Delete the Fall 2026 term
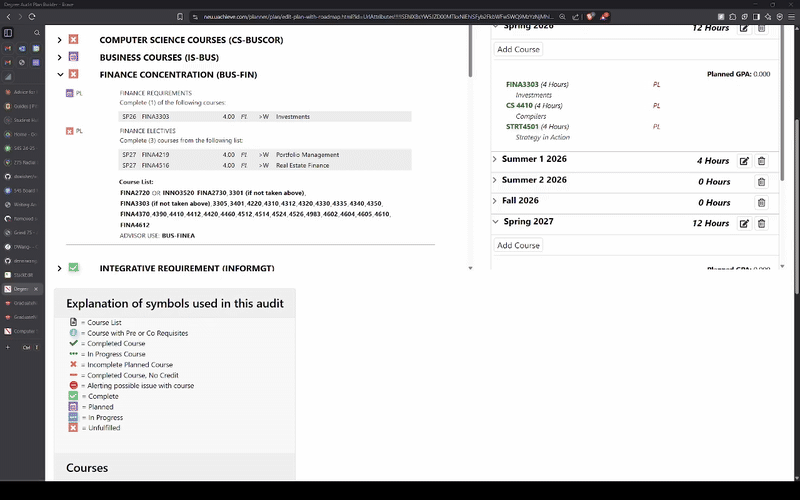This screenshot has width=800, height=500. tap(761, 202)
